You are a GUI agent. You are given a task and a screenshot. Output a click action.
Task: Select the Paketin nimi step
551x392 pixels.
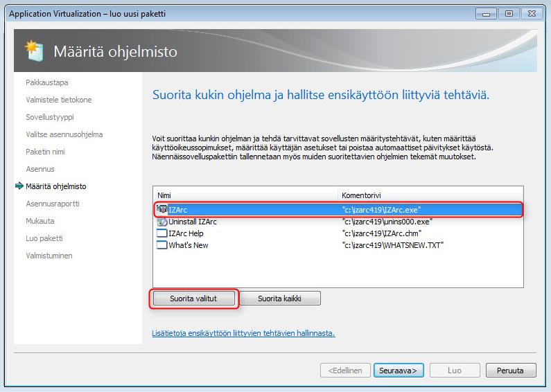(x=45, y=152)
